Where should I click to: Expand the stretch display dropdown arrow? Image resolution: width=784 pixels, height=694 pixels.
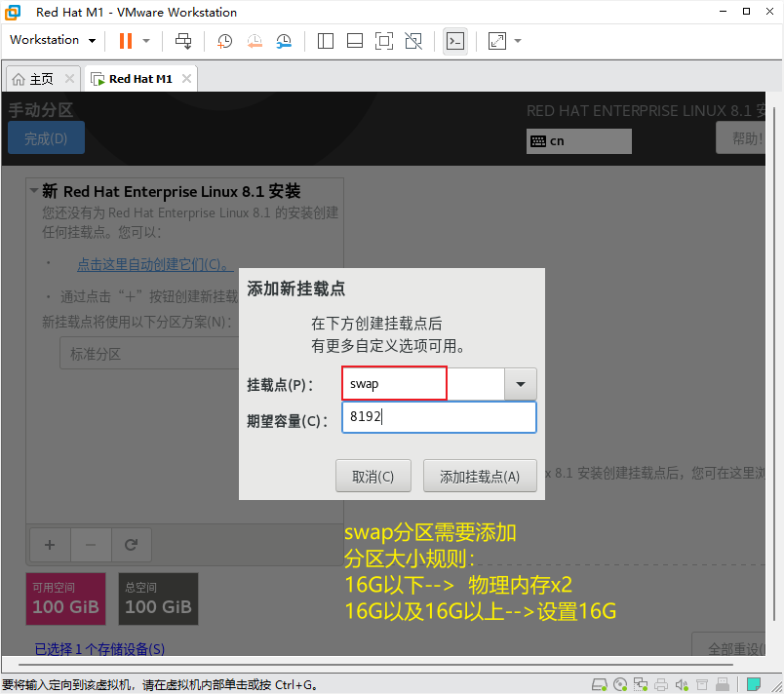point(518,41)
